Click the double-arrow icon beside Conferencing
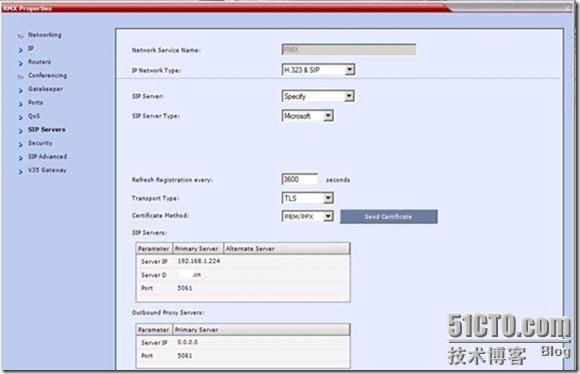580x374 pixels. pyautogui.click(x=20, y=77)
